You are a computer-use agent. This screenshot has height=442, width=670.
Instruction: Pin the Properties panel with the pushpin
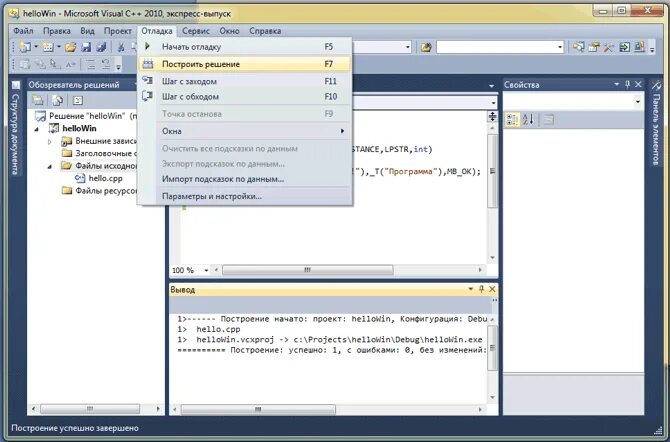(627, 85)
